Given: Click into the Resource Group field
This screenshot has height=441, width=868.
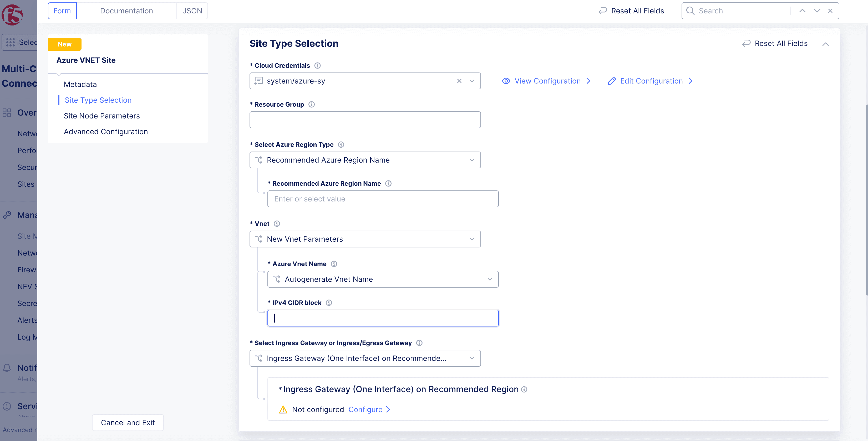Looking at the screenshot, I should point(365,120).
